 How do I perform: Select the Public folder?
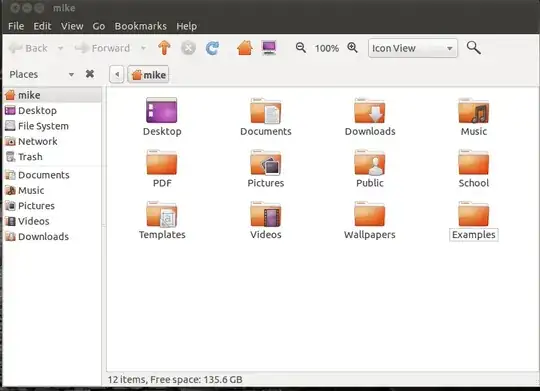(370, 168)
